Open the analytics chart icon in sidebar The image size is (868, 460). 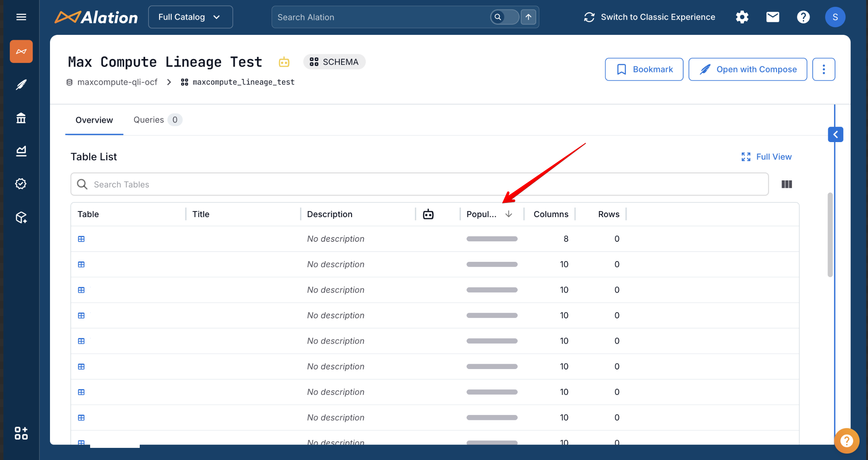(21, 151)
